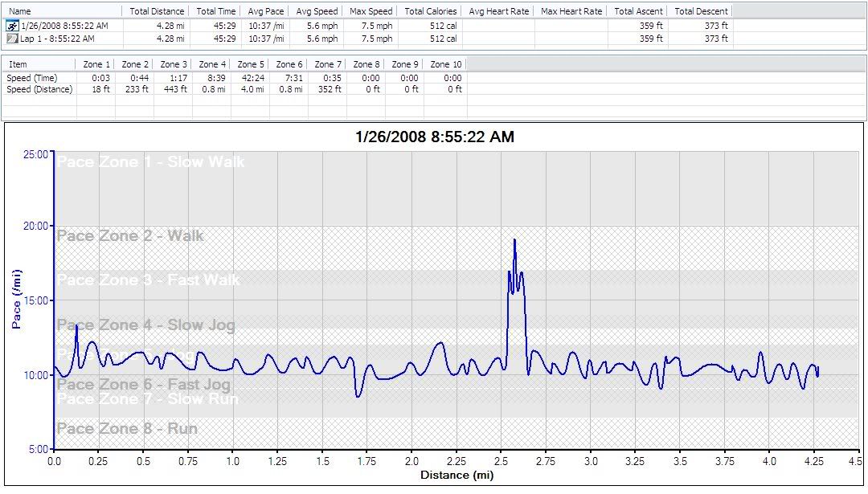Viewport: 868px width, 494px height.
Task: Click the chart title 1/26/2008 8:55:22 AM
Action: coord(434,137)
